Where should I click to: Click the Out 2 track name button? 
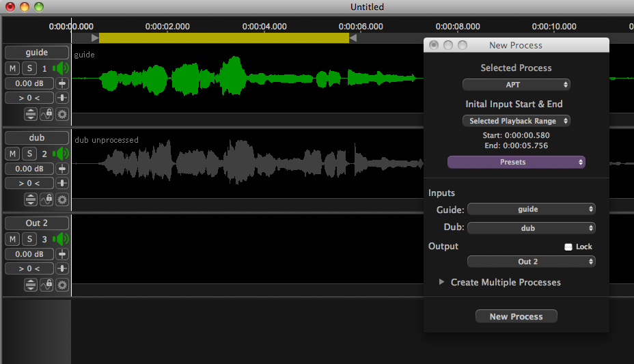[37, 223]
